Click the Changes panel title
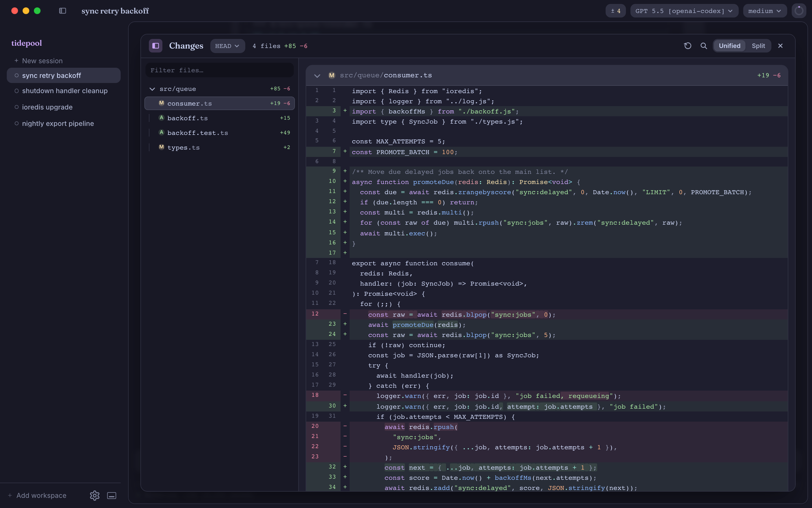The height and width of the screenshot is (508, 812). click(x=186, y=46)
